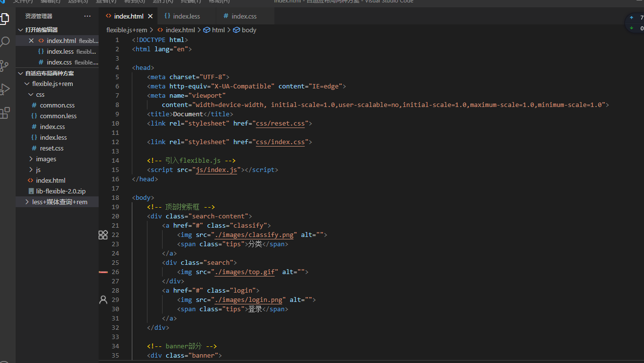Place cursor in the Document title text
Viewport: 644px width, 363px height.
point(188,114)
